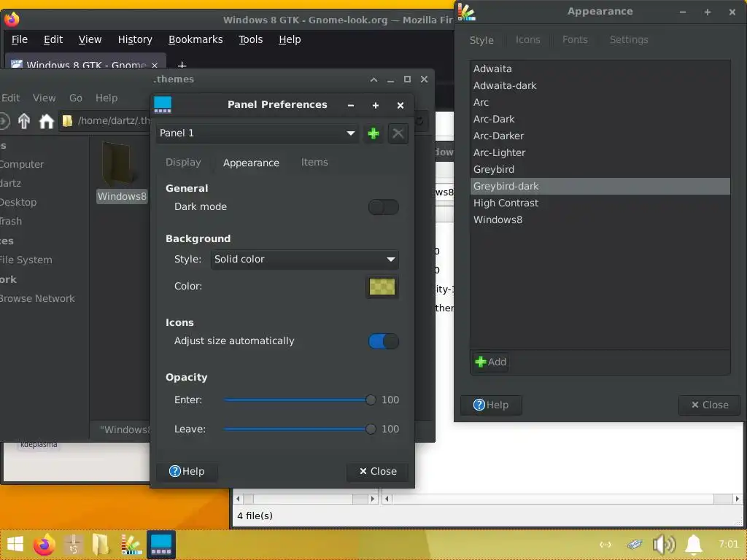Click the right arrow of bottom horizontal scrollbar
The image size is (747, 560).
(737, 499)
